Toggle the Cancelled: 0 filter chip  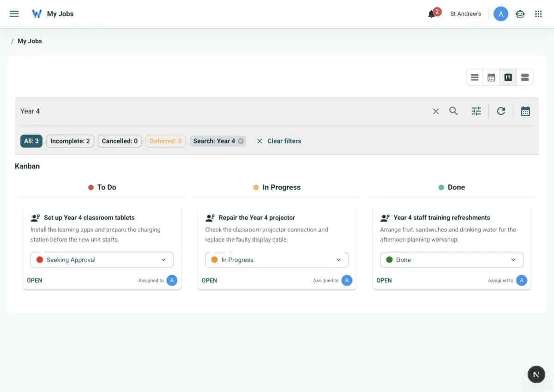click(120, 141)
